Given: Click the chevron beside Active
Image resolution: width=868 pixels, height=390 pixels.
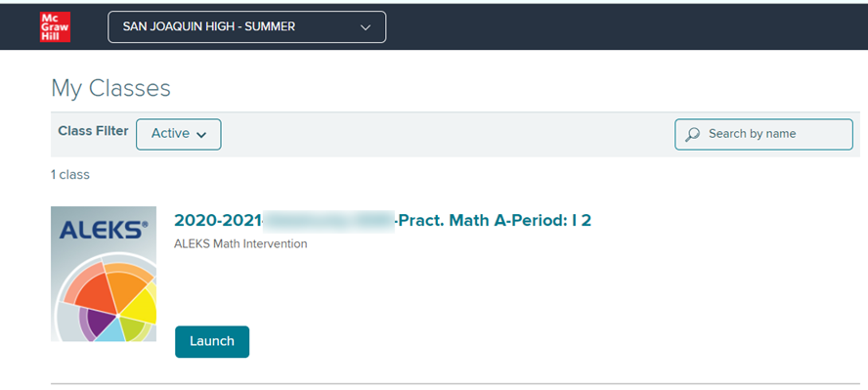Looking at the screenshot, I should [201, 135].
